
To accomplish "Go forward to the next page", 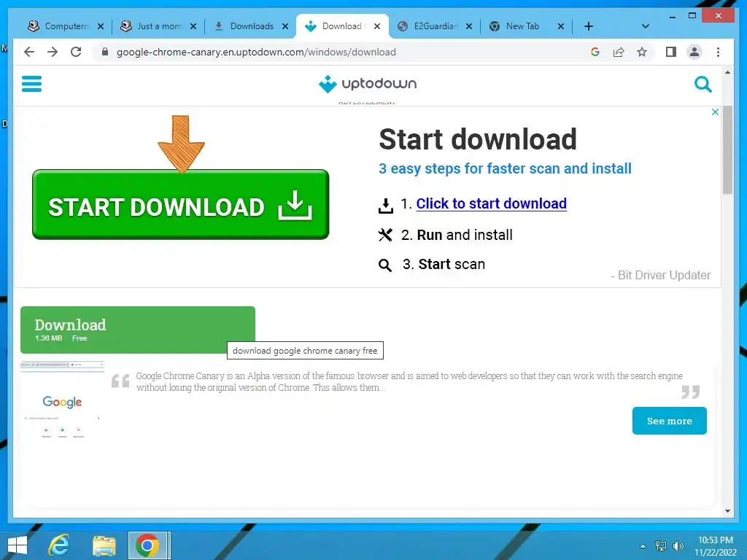I will tap(53, 52).
